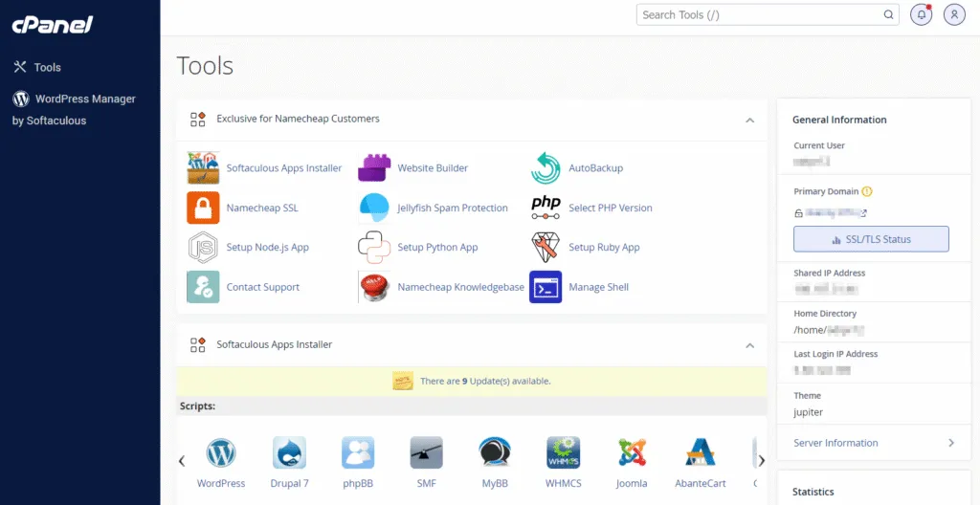The image size is (980, 505).
Task: Click the Joomla script label
Action: pos(632,483)
